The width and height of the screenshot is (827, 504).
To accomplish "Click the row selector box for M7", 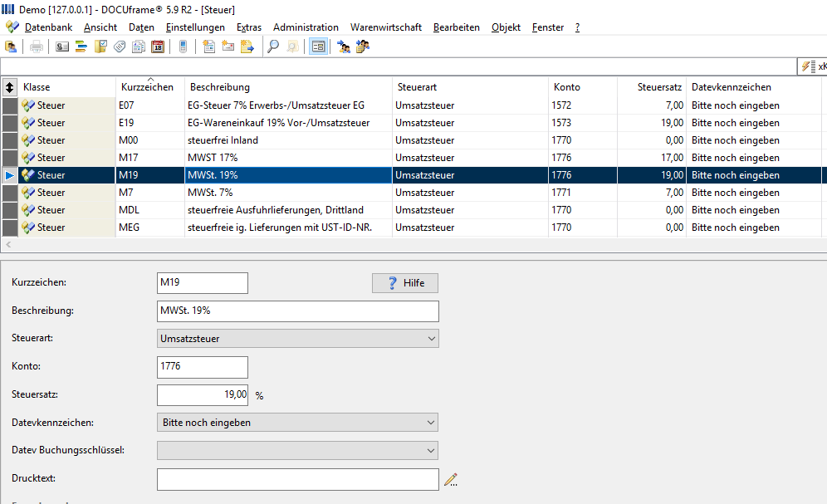I will 9,193.
